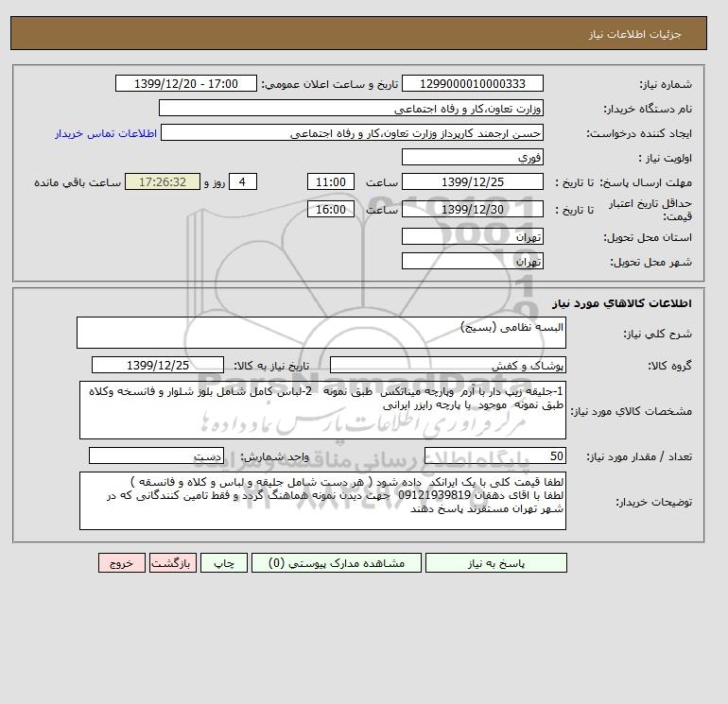Open مشاهده مدارک پیوستی (0) button
Viewport: 728px width, 704px height.
point(337,562)
